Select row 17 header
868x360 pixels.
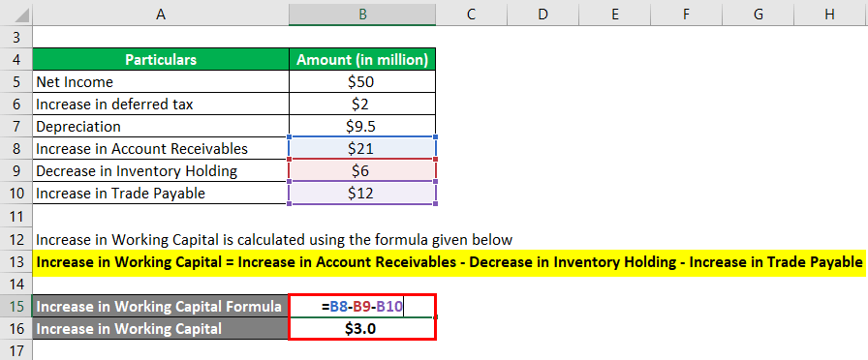[16, 350]
